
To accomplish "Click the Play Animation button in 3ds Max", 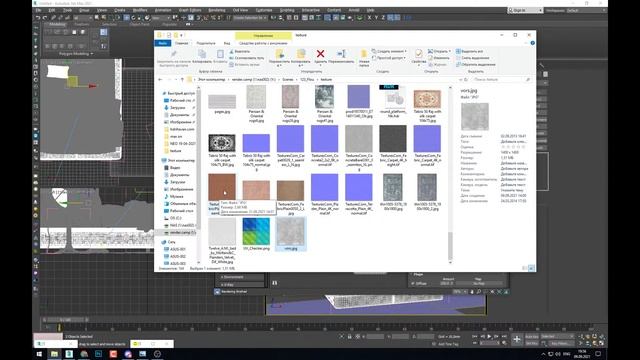I will click(x=489, y=336).
